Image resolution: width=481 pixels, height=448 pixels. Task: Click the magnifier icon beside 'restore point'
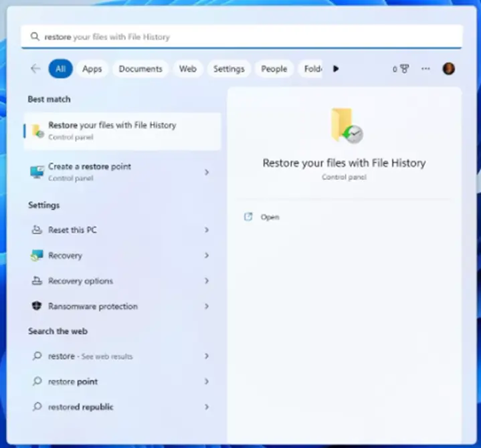pos(37,381)
